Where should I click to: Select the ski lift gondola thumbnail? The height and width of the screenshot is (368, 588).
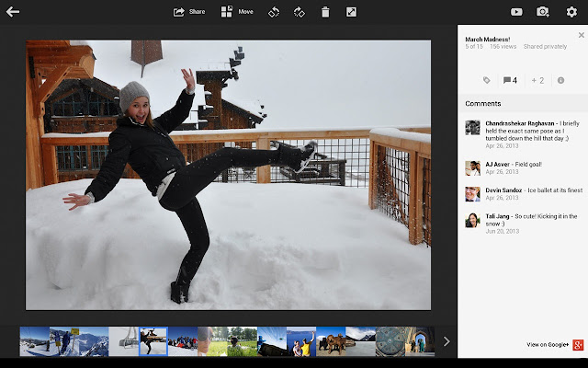pyautogui.click(x=124, y=341)
